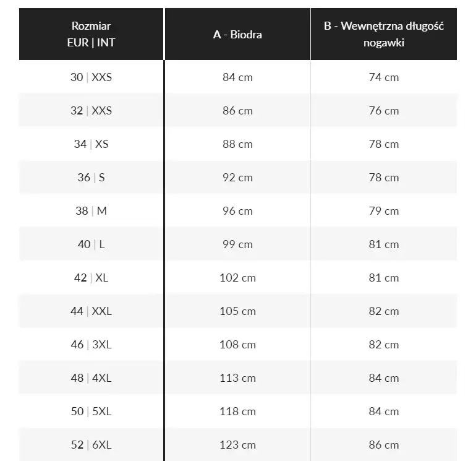Click the 38 | M size cell

[91, 211]
